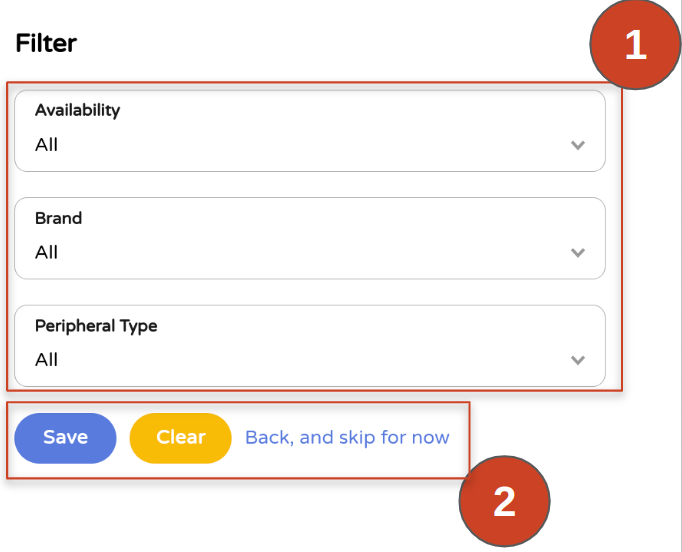The image size is (682, 552).
Task: Click the Filter heading text
Action: point(46,43)
